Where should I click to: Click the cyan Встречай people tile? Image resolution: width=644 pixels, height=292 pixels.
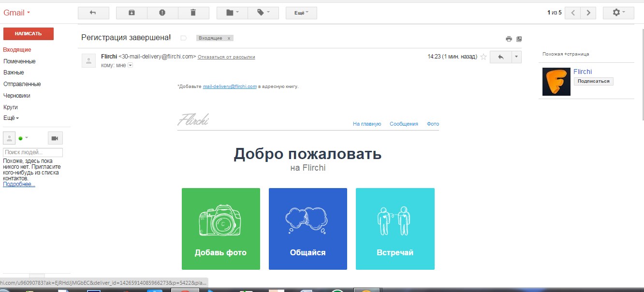(395, 229)
